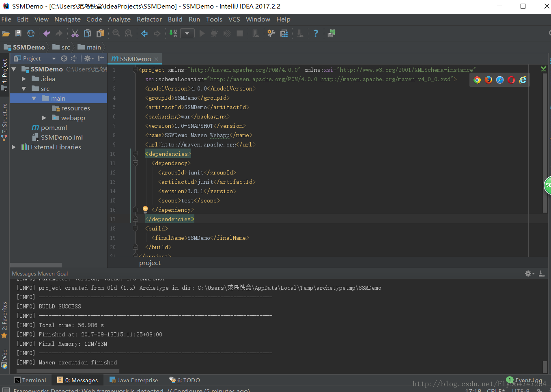Click the Undo arrow in the toolbar
Viewport: 551px width, 392px height.
(47, 34)
